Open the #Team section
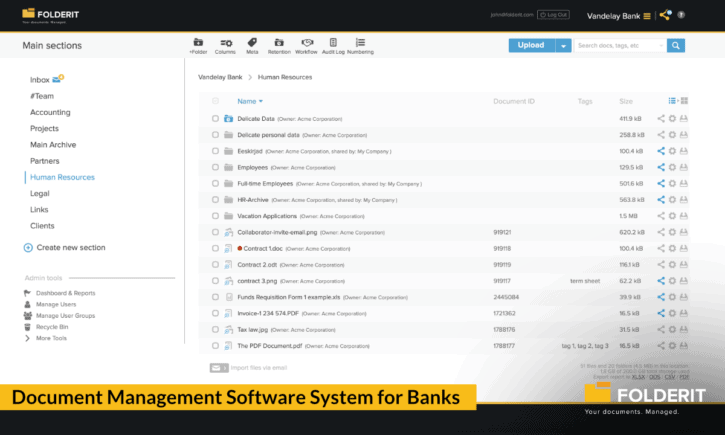Viewport: 725px width, 435px height. point(42,96)
